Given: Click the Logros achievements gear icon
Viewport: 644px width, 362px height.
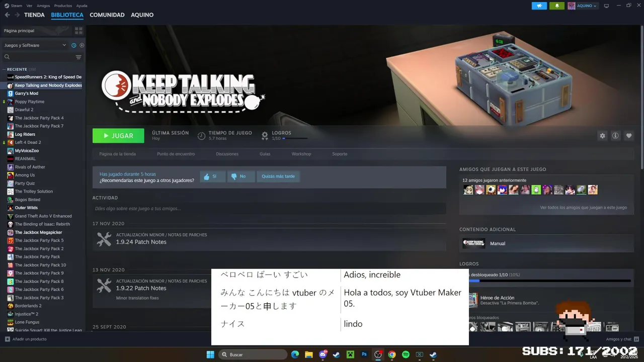Looking at the screenshot, I should [265, 136].
